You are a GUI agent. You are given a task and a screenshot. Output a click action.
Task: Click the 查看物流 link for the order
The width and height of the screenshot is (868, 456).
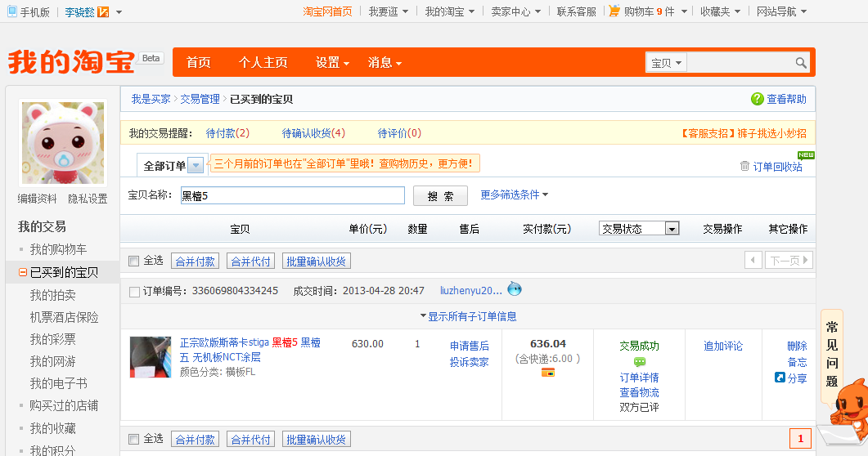(x=639, y=392)
